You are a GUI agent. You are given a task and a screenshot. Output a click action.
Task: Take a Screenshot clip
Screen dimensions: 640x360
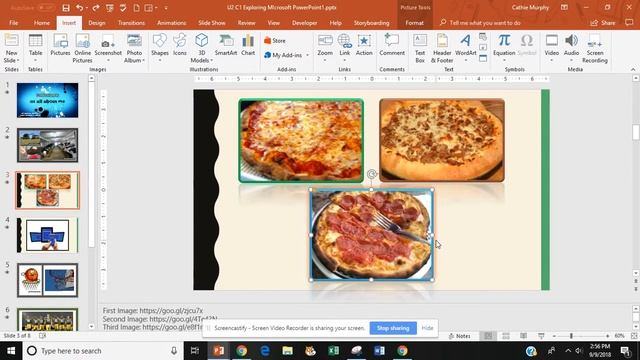[x=108, y=48]
